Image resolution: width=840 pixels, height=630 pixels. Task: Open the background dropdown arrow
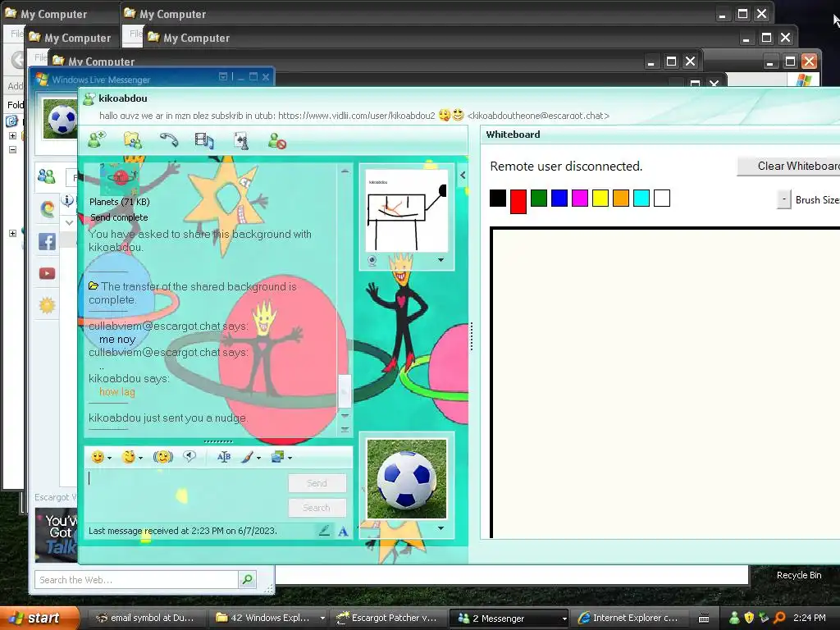tap(258, 458)
